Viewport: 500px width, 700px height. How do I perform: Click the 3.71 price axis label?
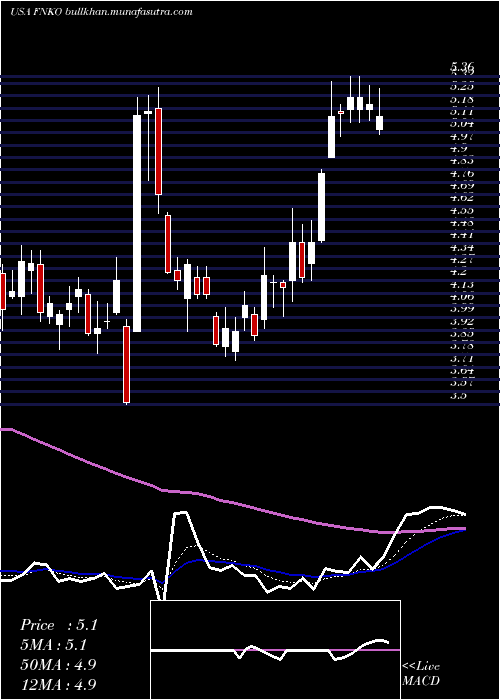[x=462, y=358]
